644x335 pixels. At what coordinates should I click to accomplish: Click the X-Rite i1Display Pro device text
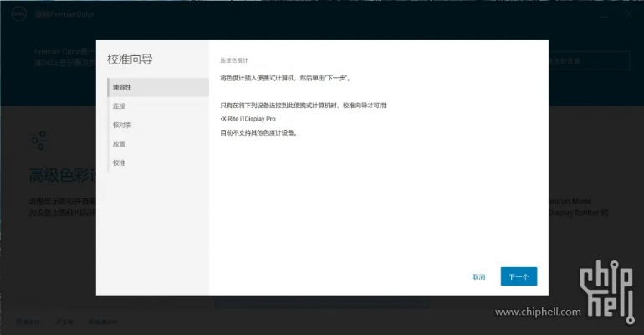248,119
